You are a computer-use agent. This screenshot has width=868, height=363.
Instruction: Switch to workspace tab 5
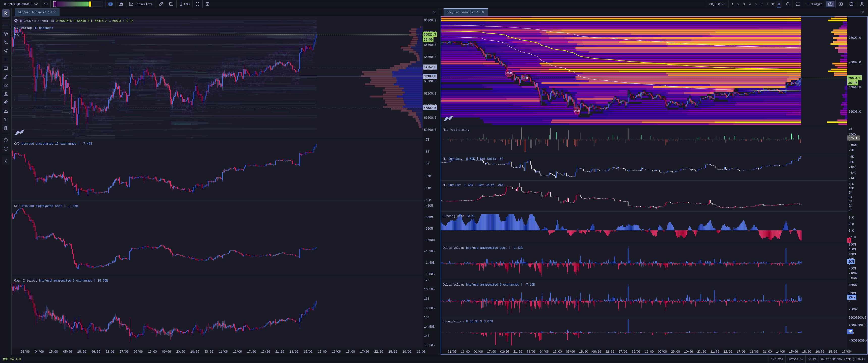[x=755, y=4]
